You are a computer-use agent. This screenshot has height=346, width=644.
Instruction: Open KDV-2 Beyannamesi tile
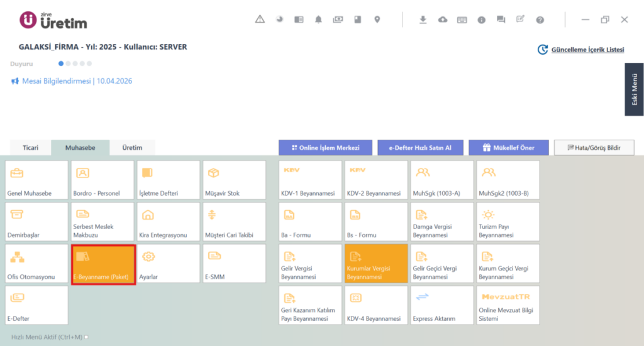376,180
